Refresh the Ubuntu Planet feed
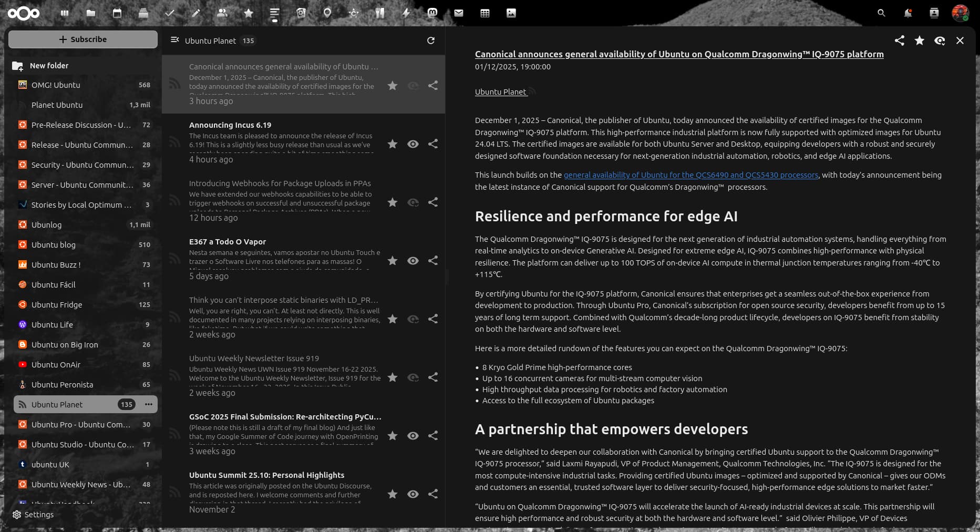Screen dimensions: 980x532 click(x=431, y=40)
